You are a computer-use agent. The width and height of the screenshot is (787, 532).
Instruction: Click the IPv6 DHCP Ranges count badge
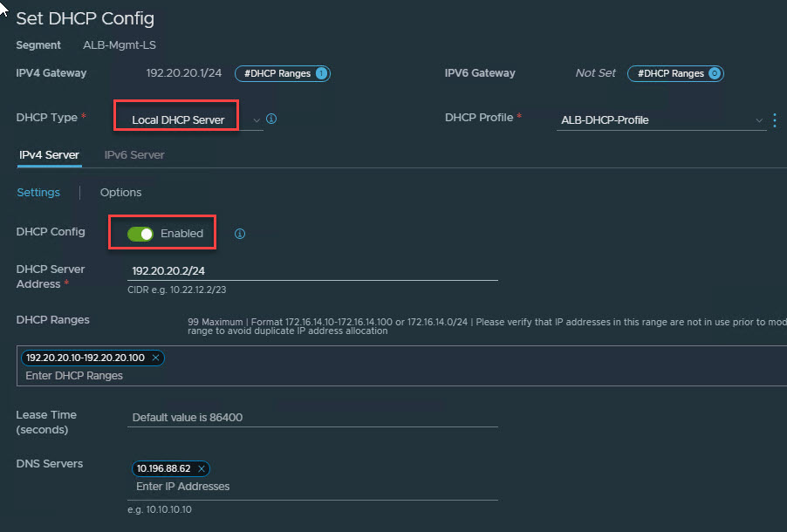(x=715, y=73)
